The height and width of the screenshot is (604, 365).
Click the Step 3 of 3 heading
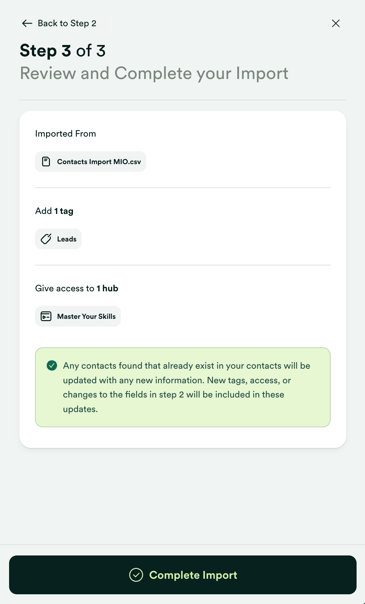point(62,51)
